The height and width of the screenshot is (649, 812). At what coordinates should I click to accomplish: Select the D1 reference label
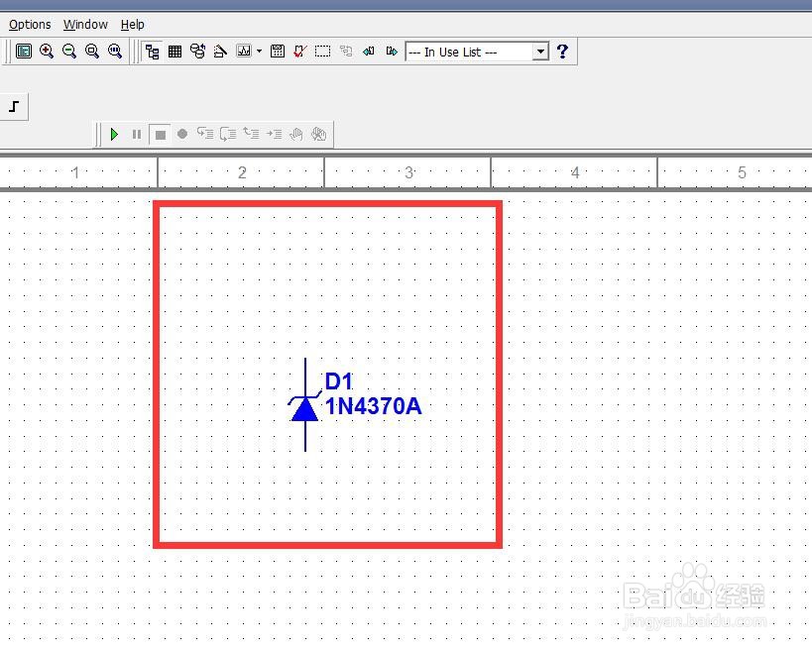point(339,381)
